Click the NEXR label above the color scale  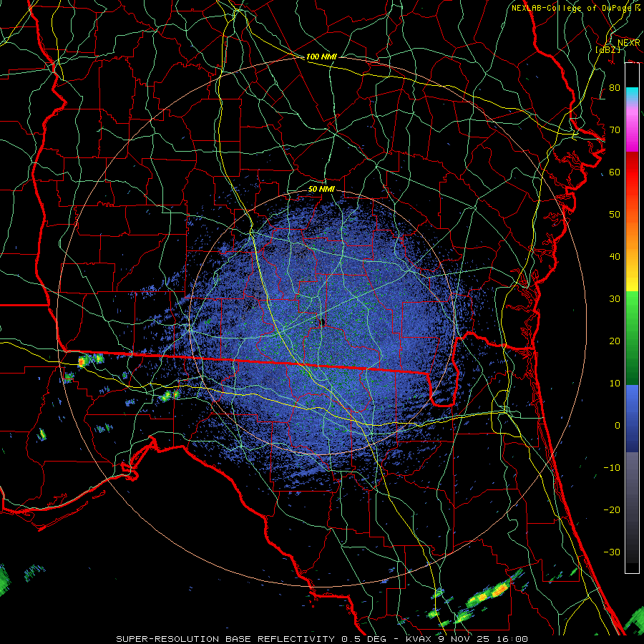click(x=628, y=43)
